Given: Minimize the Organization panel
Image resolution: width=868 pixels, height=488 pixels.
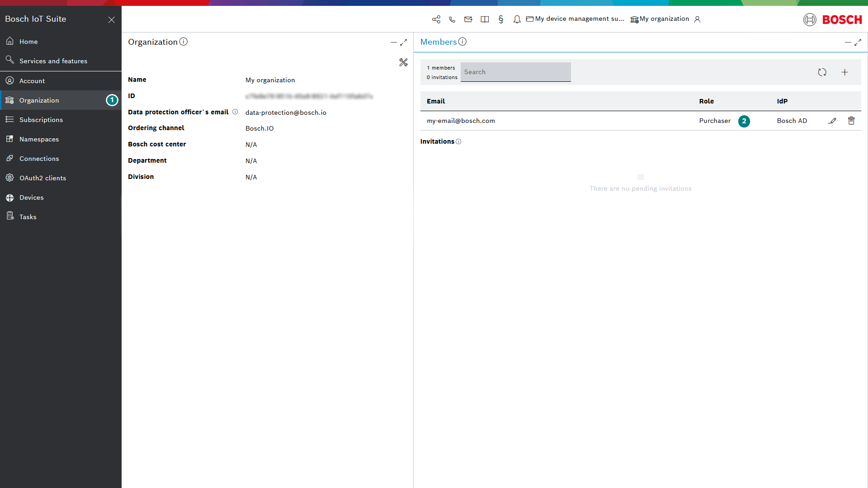Looking at the screenshot, I should [x=394, y=42].
